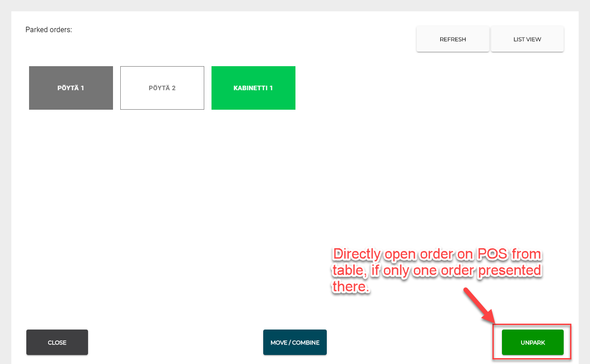
Task: Choose the bright green cabinet tile
Action: (x=253, y=88)
